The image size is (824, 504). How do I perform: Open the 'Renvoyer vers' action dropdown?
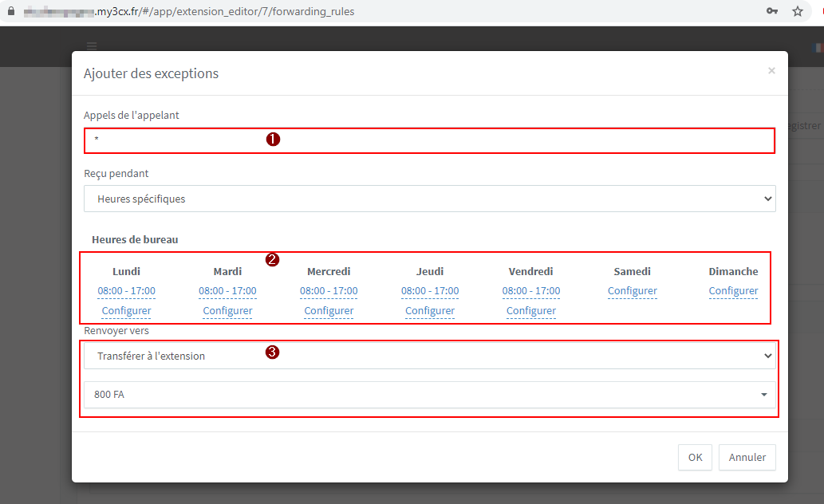pos(429,356)
